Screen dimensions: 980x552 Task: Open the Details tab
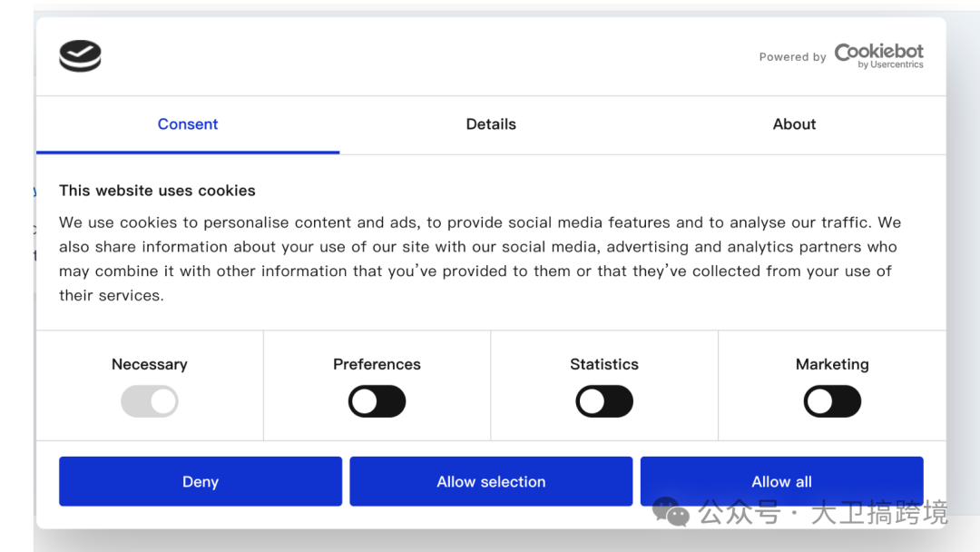[491, 124]
